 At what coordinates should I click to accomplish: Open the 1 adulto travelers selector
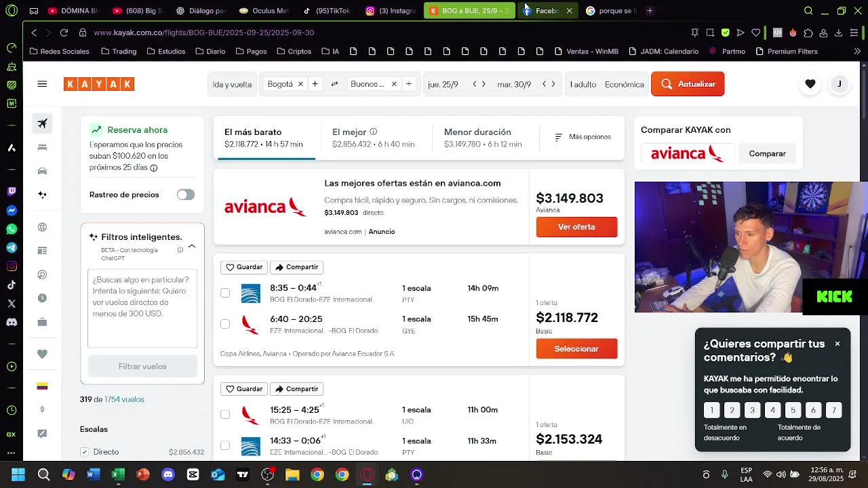(583, 84)
